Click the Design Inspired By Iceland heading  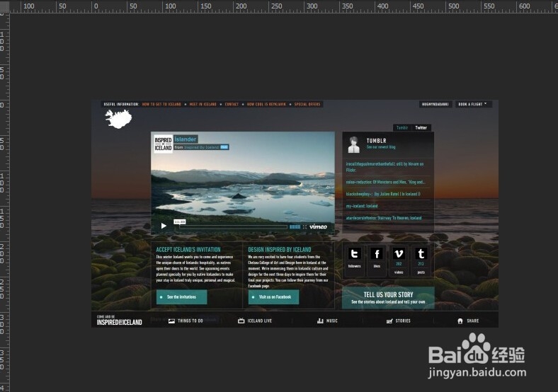pos(280,250)
